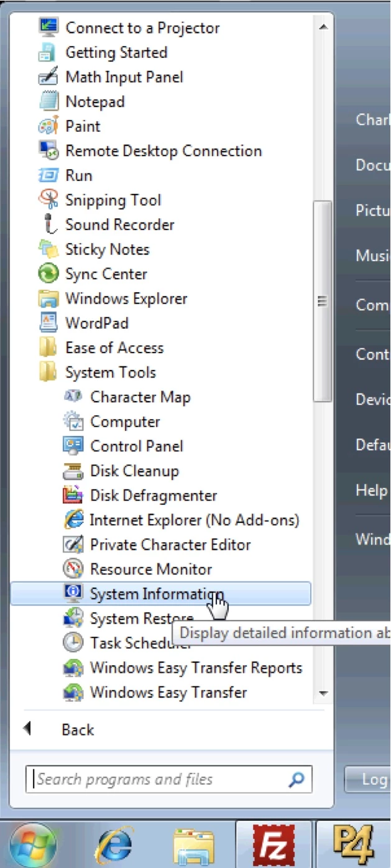Open Windows Easy Transfer Reports icon
Viewport: 391px width, 868px height.
[x=73, y=668]
